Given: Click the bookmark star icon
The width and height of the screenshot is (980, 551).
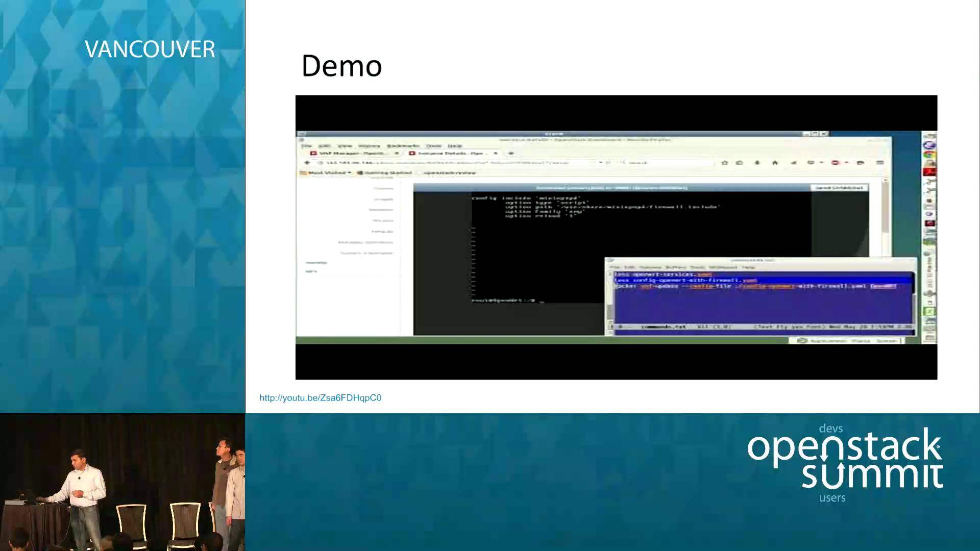Looking at the screenshot, I should [x=724, y=163].
